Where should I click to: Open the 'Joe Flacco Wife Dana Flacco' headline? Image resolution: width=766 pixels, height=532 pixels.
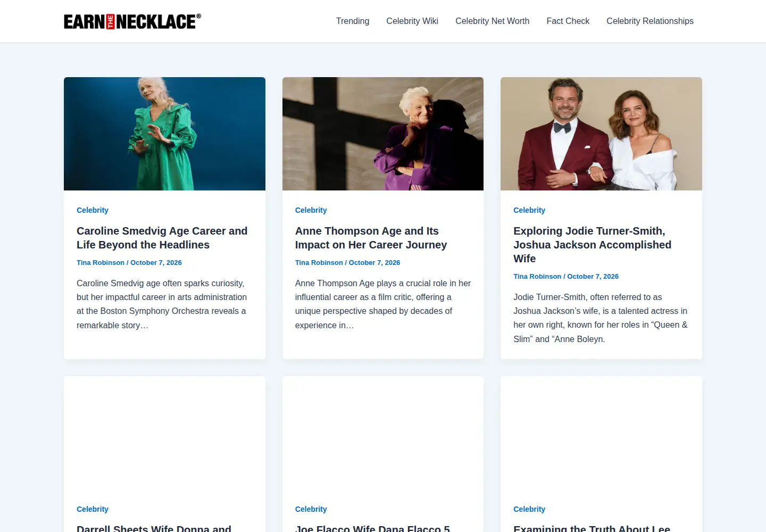372,528
